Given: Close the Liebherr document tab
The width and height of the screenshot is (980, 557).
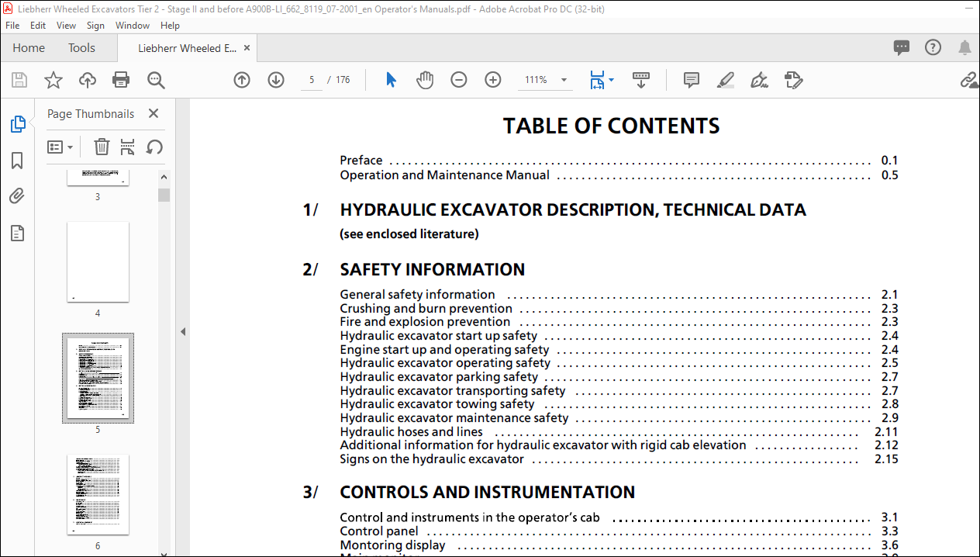Looking at the screenshot, I should click(x=247, y=47).
